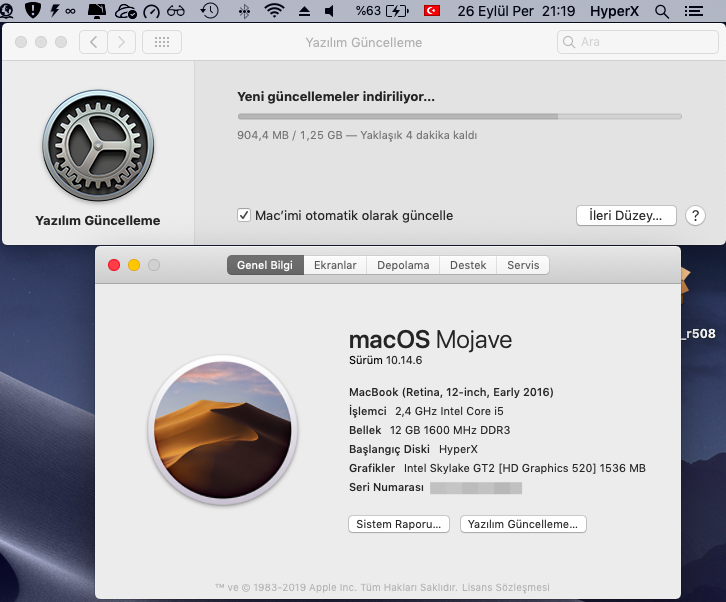The height and width of the screenshot is (602, 726).
Task: Click the update download progress bar
Action: [x=459, y=117]
